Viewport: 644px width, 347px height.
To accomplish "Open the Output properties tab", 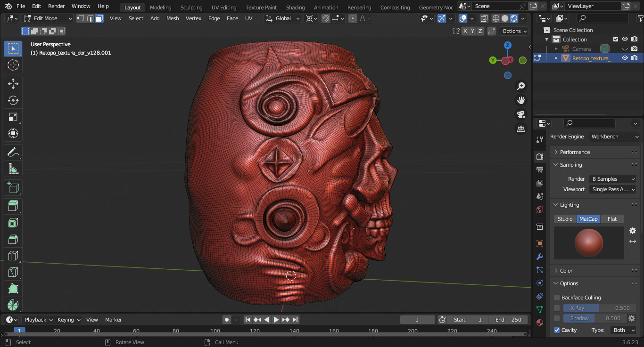I will point(540,169).
